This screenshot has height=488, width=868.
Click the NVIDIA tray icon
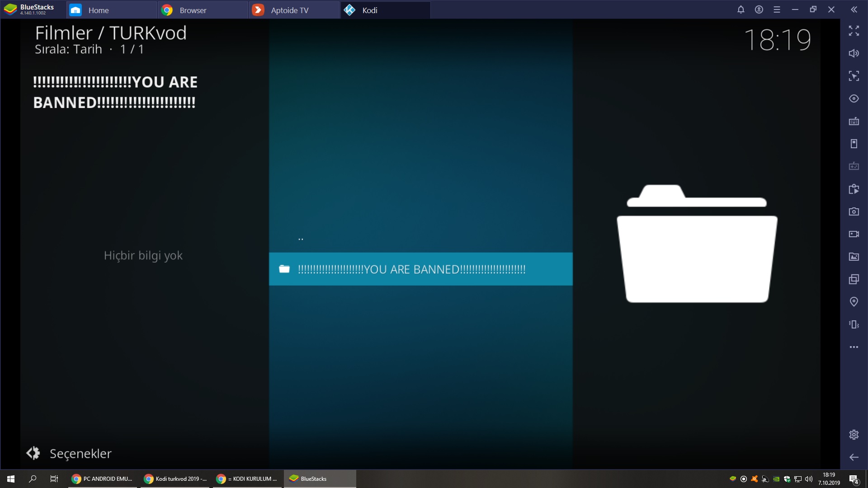point(776,479)
